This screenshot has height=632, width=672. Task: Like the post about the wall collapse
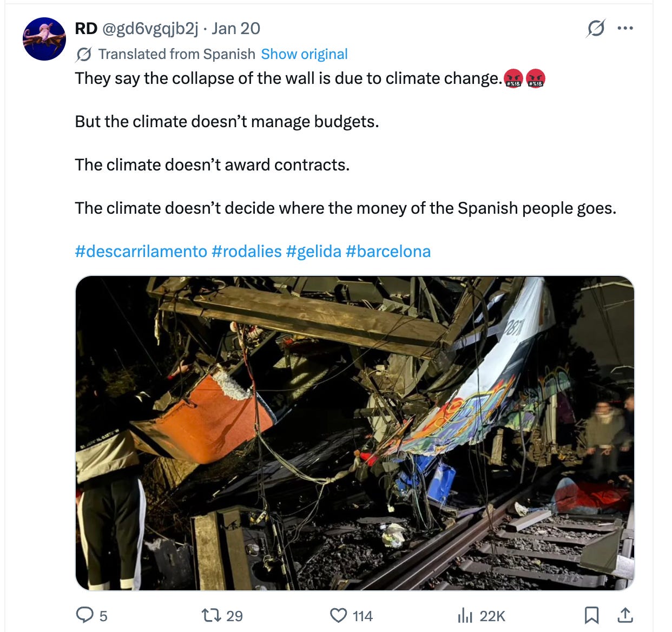(x=340, y=615)
